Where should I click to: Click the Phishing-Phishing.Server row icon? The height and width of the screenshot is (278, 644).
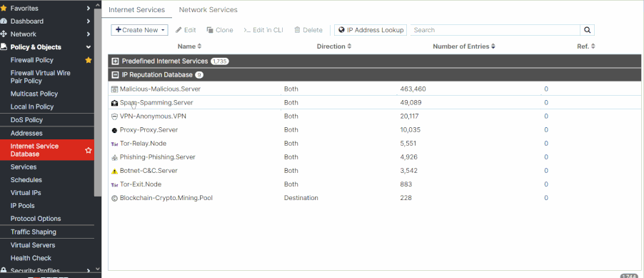114,157
